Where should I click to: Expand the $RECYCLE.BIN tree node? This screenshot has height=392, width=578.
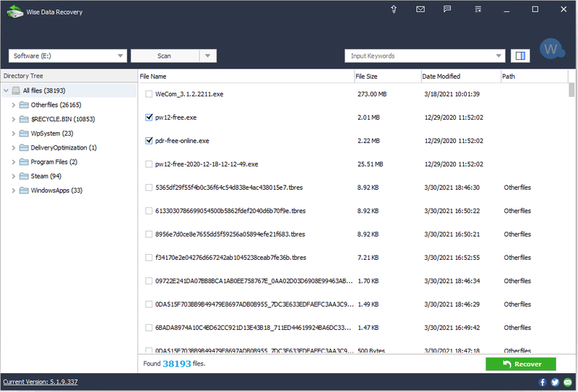pos(13,119)
